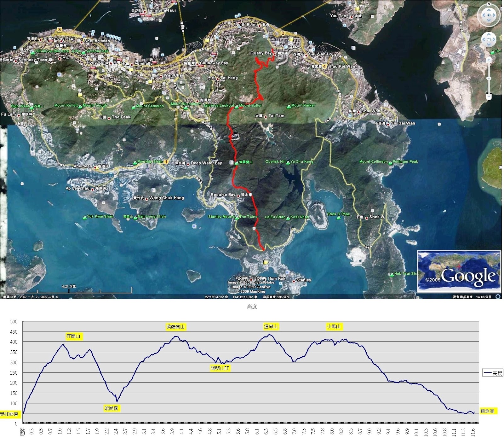
Task: Click the Yau Tong label
Action: 339,16
